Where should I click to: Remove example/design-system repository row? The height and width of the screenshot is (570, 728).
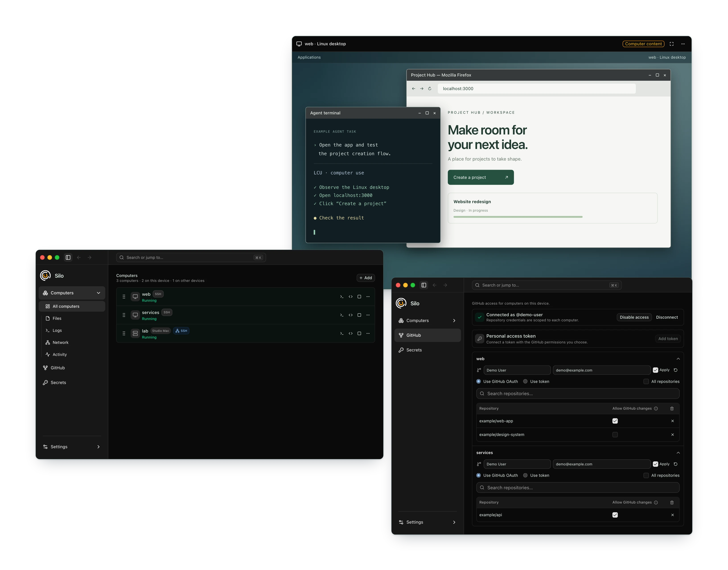pyautogui.click(x=673, y=435)
